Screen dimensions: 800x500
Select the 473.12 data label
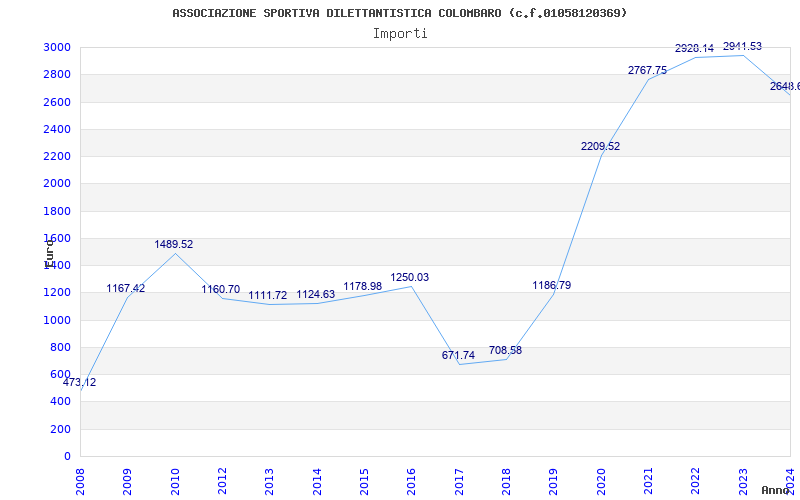click(x=80, y=382)
